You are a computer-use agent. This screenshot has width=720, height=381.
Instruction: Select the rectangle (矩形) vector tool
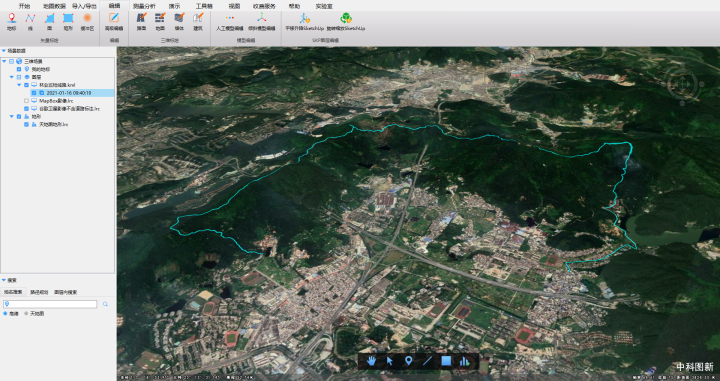[68, 18]
